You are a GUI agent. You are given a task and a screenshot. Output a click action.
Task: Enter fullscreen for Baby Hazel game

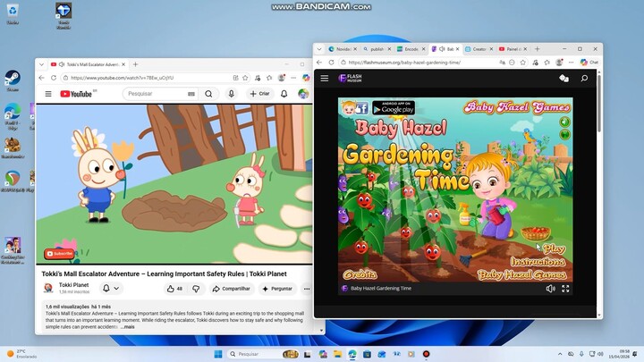tap(565, 289)
